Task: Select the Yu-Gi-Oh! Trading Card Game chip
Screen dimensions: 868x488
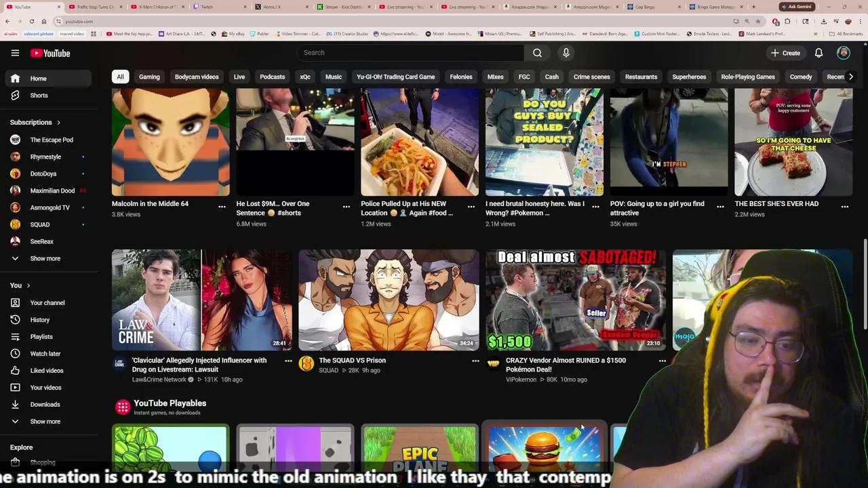Action: pos(396,77)
